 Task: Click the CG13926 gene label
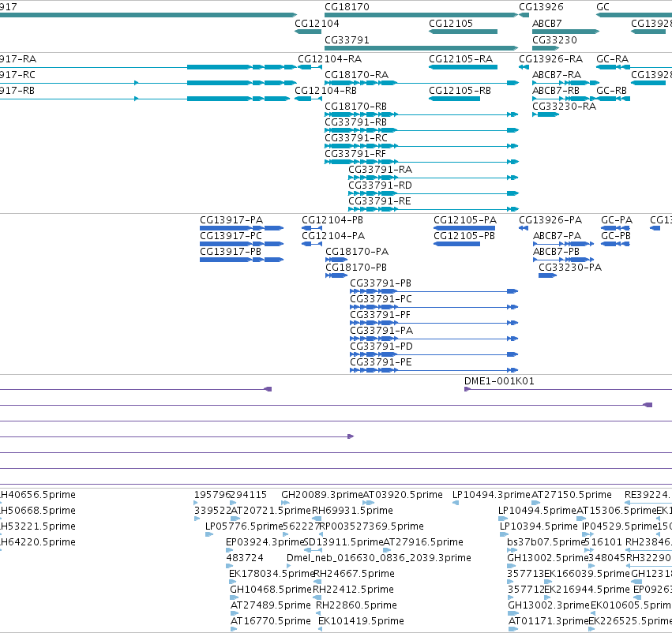(541, 7)
